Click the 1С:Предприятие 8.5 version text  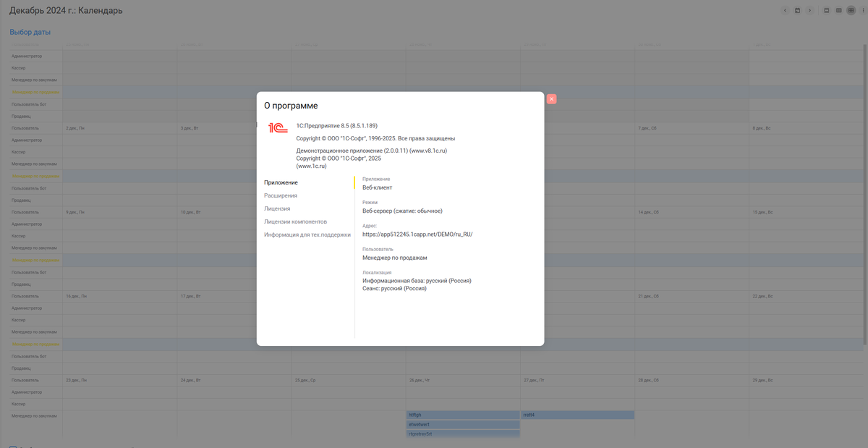[x=337, y=125]
